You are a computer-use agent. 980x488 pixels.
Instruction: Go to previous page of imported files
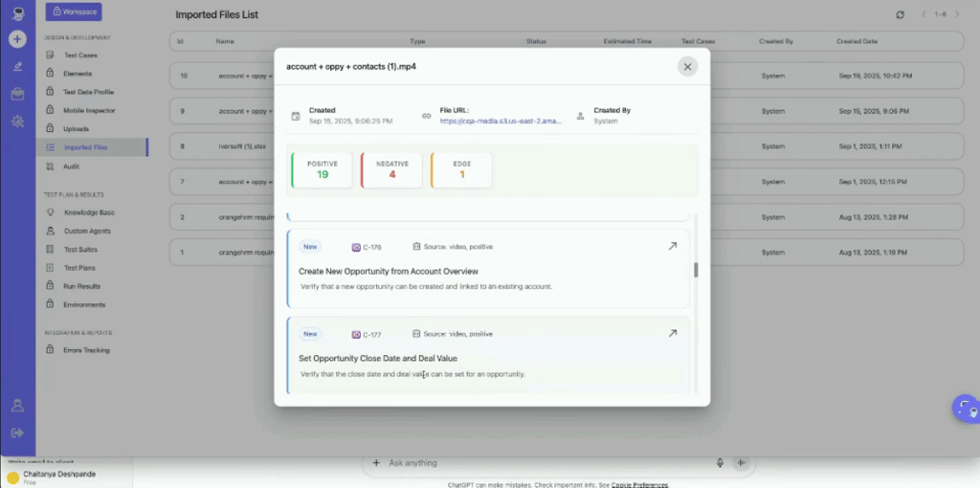[924, 14]
